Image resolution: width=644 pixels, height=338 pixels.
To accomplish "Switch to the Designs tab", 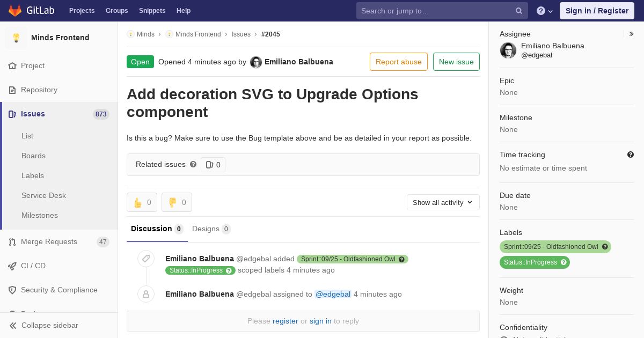I will click(x=211, y=229).
